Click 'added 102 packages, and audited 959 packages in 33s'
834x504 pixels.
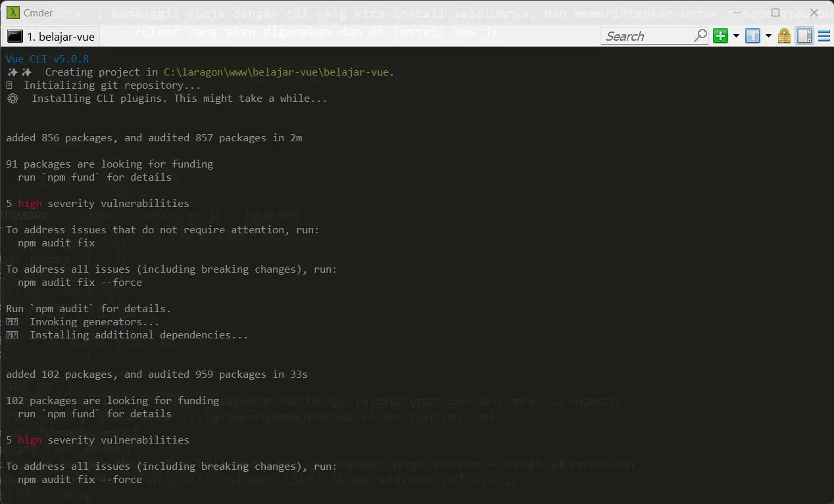click(157, 375)
